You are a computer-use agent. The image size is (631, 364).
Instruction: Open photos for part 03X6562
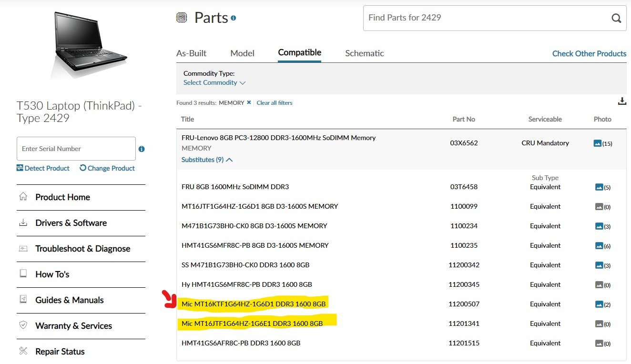click(x=603, y=143)
